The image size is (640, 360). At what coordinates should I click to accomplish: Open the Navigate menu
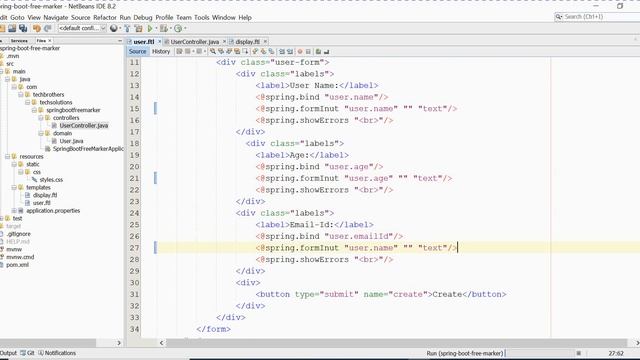click(56, 18)
